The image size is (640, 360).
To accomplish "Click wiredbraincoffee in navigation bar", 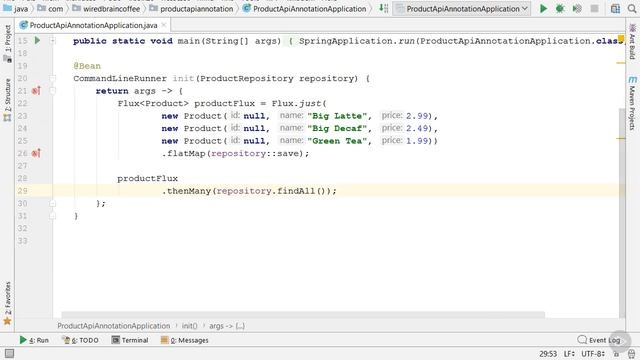I will [106, 9].
